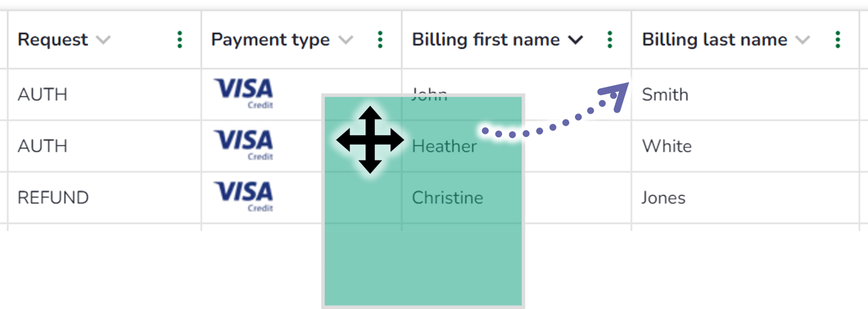
Task: Sort by Request column chevron
Action: 103,40
